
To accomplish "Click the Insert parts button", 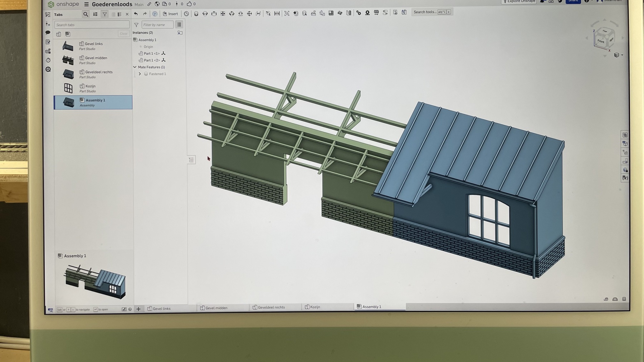I will tap(170, 14).
